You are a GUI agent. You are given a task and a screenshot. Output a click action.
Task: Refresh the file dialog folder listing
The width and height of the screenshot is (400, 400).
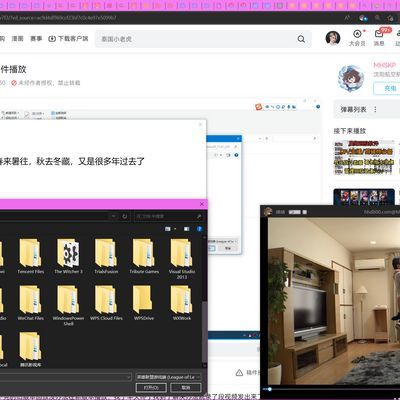pyautogui.click(x=125, y=216)
